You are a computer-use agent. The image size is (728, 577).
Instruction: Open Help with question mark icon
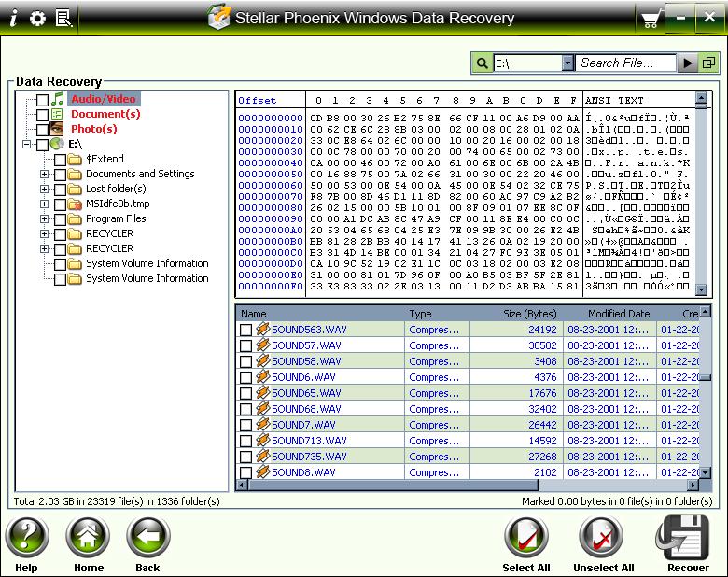(27, 538)
